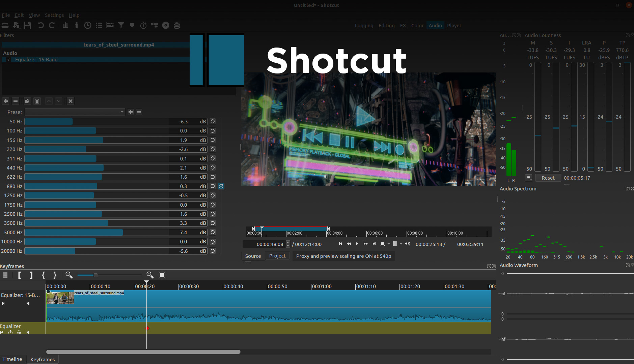Open the Filters funnel icon in the toolbar
The image size is (634, 364).
pos(121,25)
